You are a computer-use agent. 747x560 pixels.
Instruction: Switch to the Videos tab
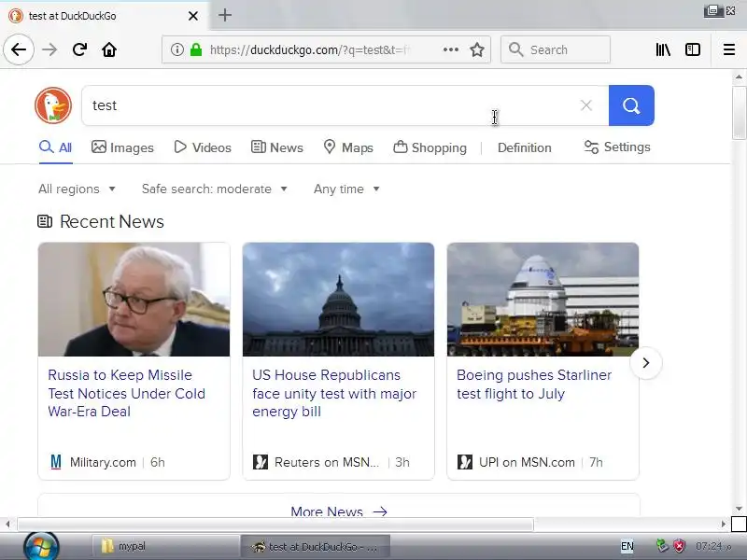(x=203, y=147)
